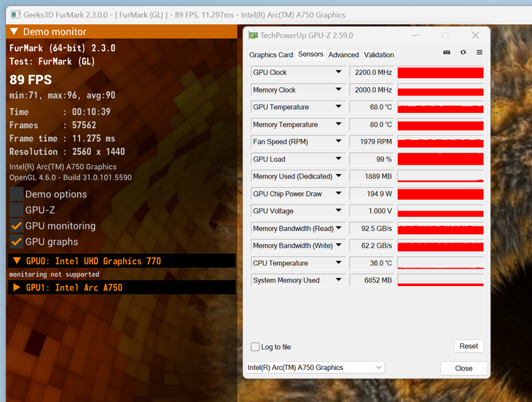532x402 pixels.
Task: Click the Resolution 2560 x 1440 line
Action: click(x=67, y=151)
